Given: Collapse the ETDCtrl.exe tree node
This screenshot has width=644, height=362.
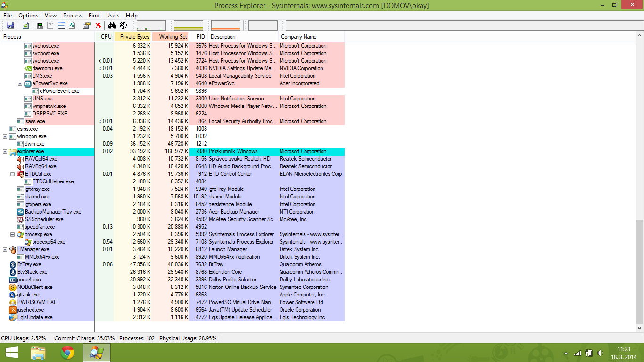Looking at the screenshot, I should (13, 174).
